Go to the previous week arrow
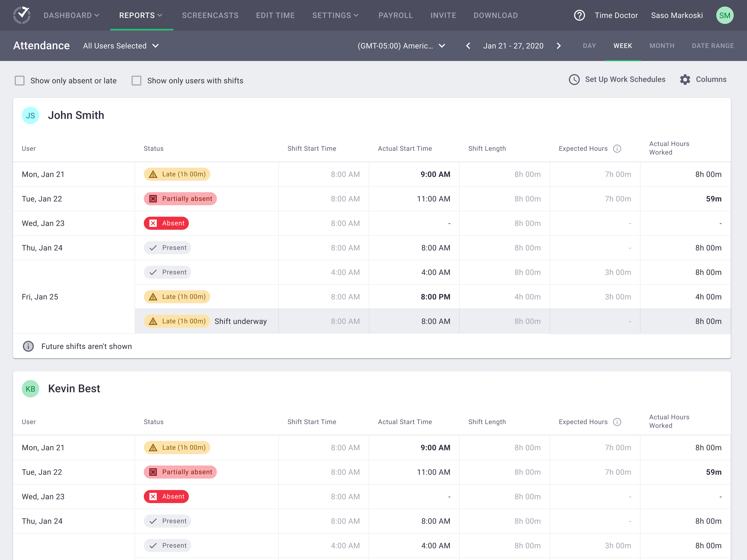The image size is (747, 560). coord(468,46)
